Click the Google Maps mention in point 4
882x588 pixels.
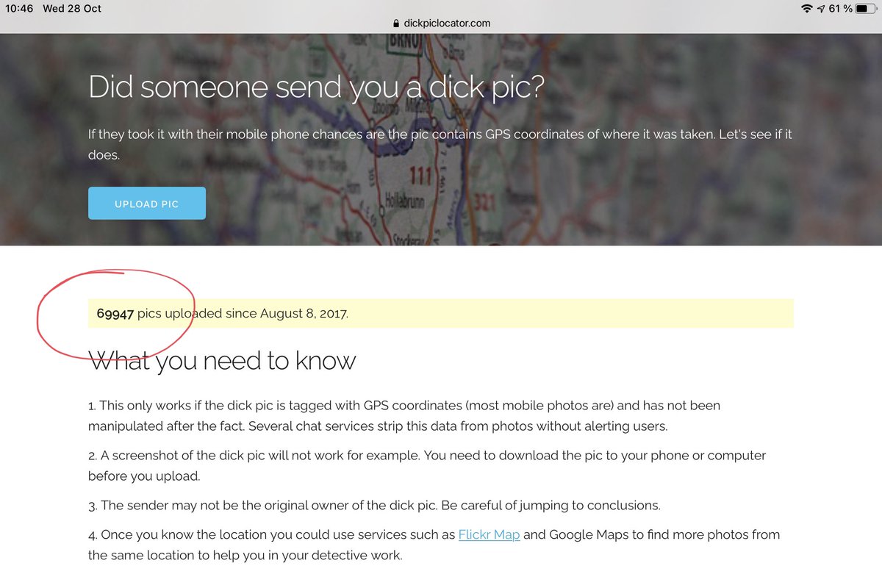(585, 534)
